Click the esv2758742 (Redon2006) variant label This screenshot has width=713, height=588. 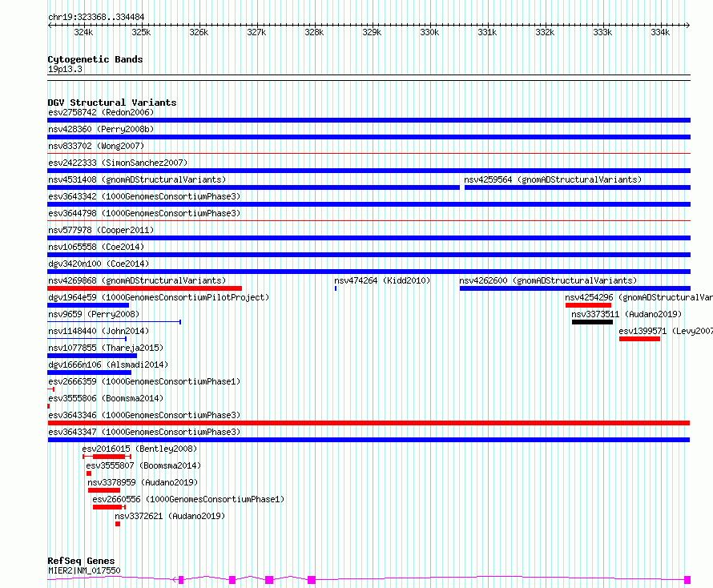pos(101,112)
